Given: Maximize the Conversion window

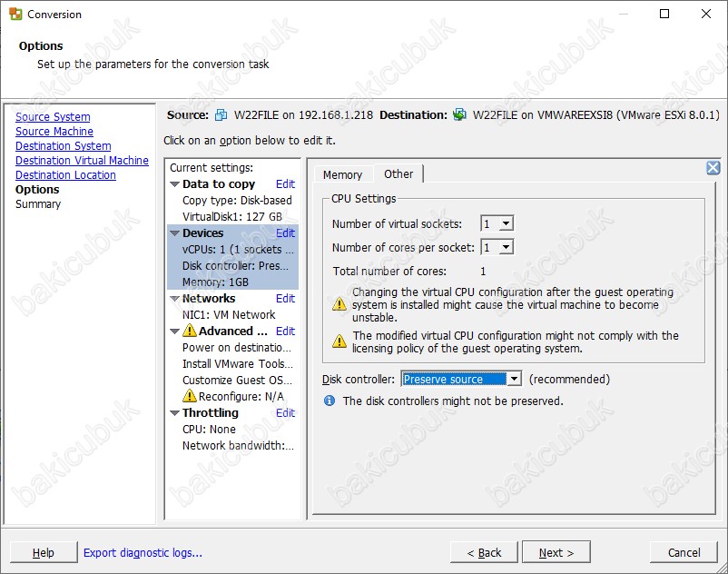Looking at the screenshot, I should click(664, 14).
